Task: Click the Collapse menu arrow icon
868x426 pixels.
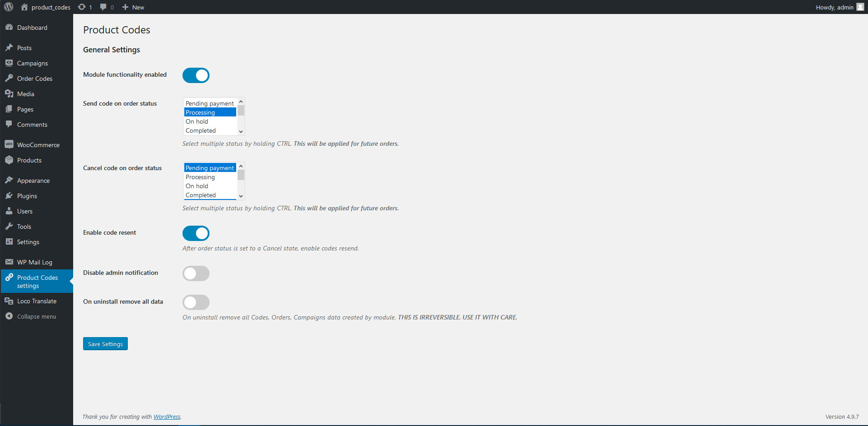Action: click(x=9, y=316)
